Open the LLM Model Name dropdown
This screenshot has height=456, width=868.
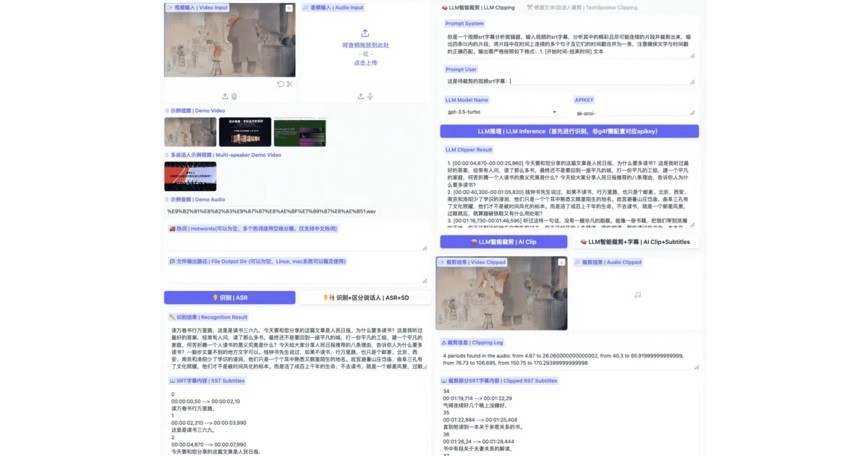pyautogui.click(x=503, y=112)
